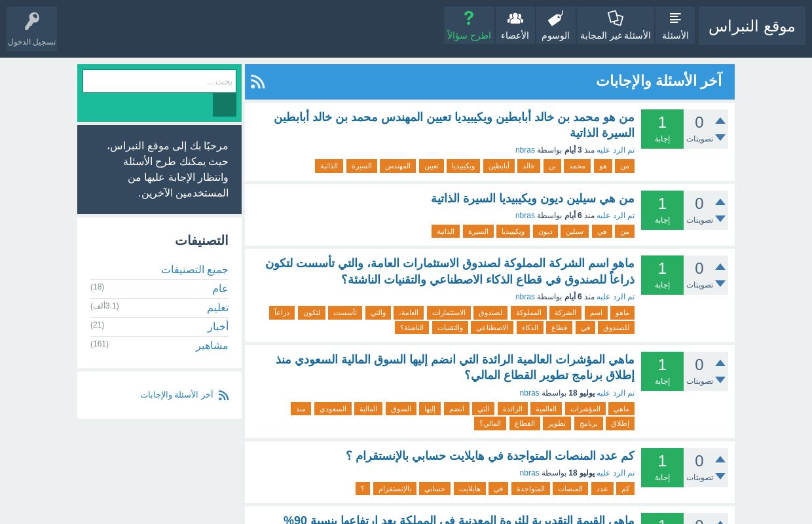Viewport: 812px width, 524px height.
Task: Select عام category
Action: (x=220, y=289)
